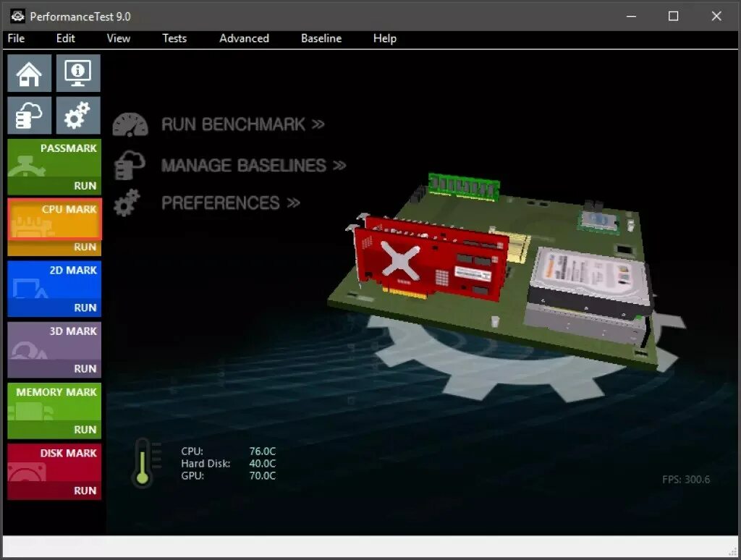
Task: Run the PassMark test suite
Action: pos(85,186)
